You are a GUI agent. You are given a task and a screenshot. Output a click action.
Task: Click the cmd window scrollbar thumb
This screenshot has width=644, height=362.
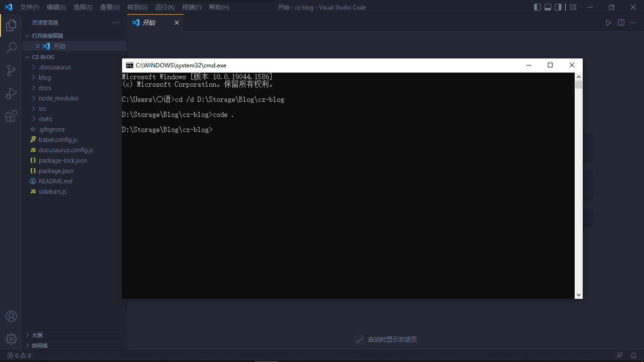pos(578,85)
